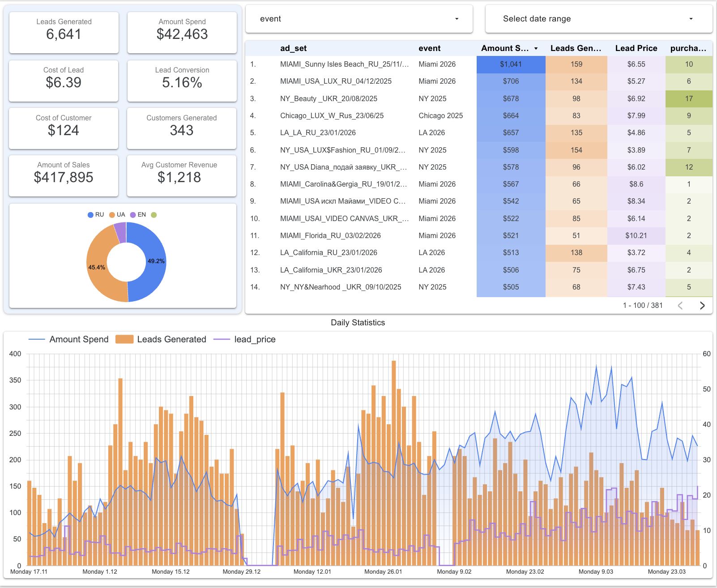Click the pagination label 1 - 100 / 381

643,305
